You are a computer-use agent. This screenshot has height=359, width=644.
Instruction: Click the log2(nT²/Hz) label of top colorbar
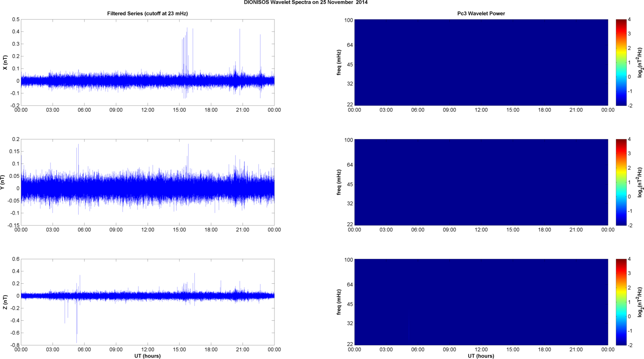click(x=640, y=62)
